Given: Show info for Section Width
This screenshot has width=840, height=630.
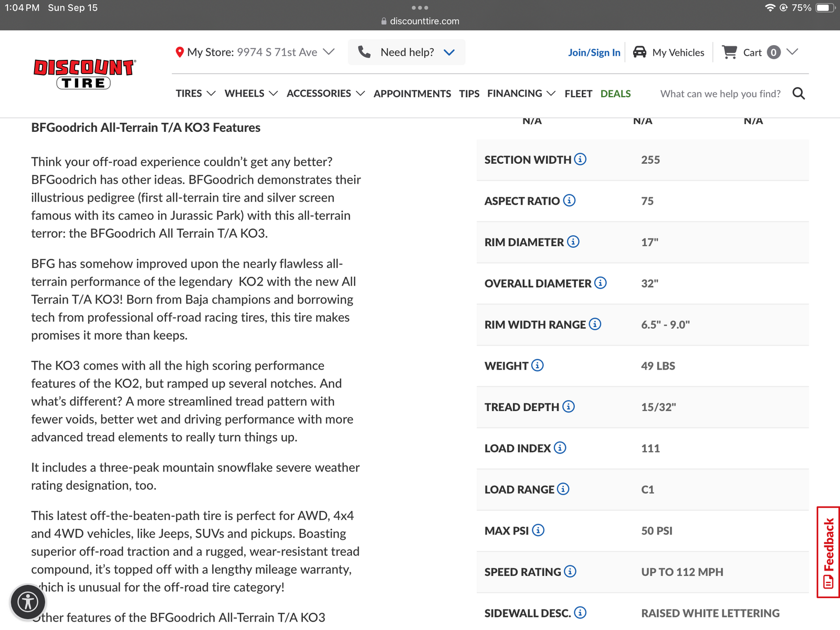Looking at the screenshot, I should [580, 159].
